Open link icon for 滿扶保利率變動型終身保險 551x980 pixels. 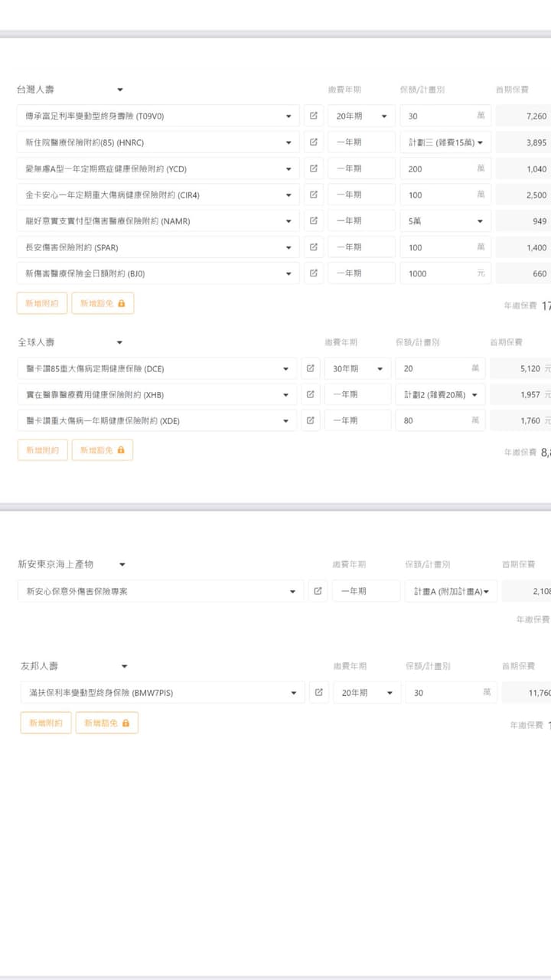point(318,693)
